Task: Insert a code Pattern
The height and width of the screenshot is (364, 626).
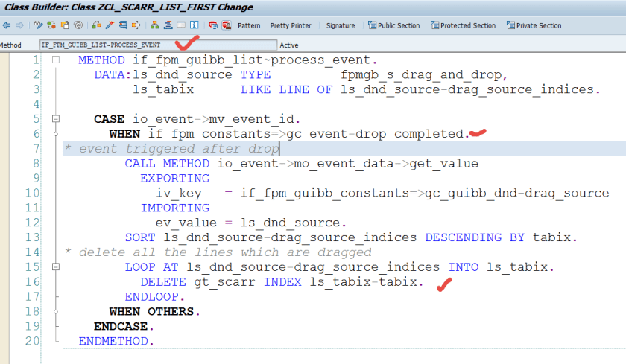Action: click(249, 25)
